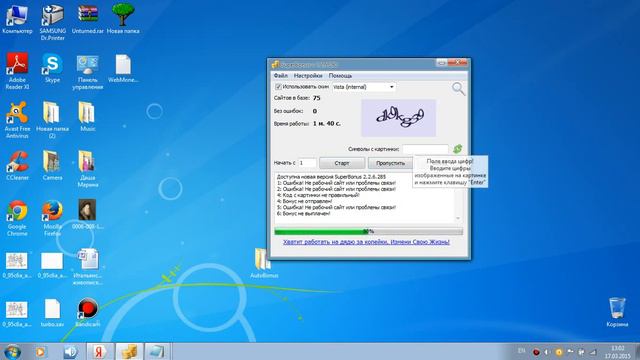
Task: Open the Компьютер desktop icon
Action: [x=17, y=19]
